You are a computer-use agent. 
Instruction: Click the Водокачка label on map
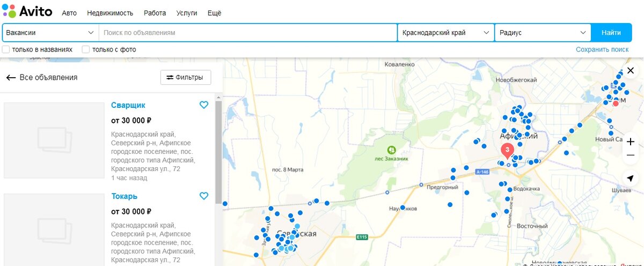pos(526,189)
